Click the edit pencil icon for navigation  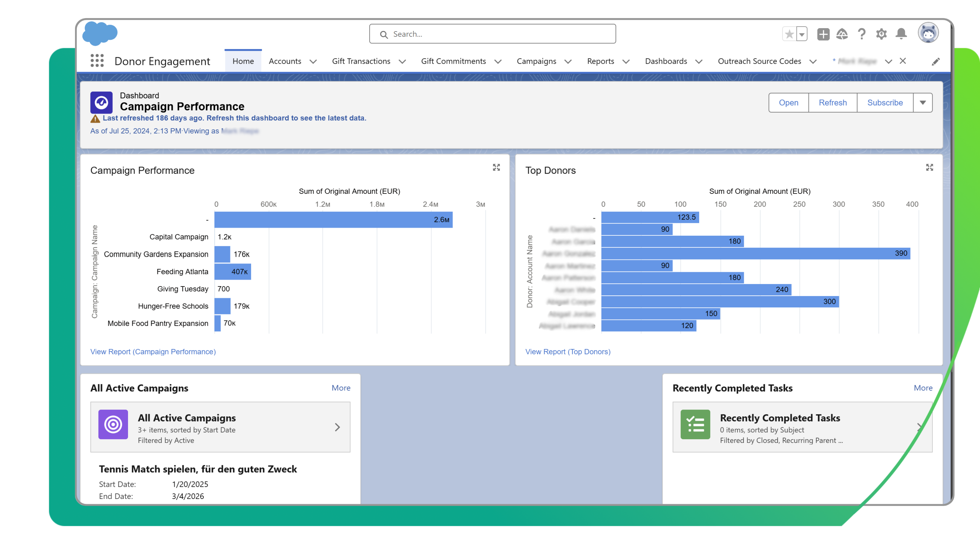(936, 61)
